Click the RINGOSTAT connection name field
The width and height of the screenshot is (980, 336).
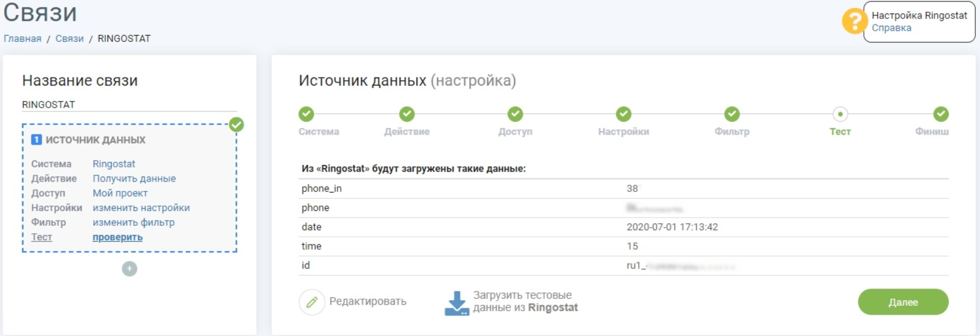click(x=129, y=105)
